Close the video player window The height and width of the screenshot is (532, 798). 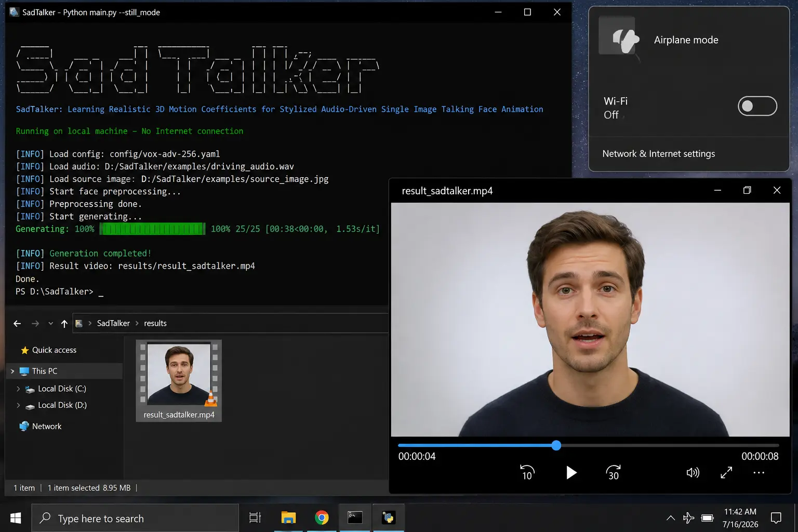coord(777,190)
